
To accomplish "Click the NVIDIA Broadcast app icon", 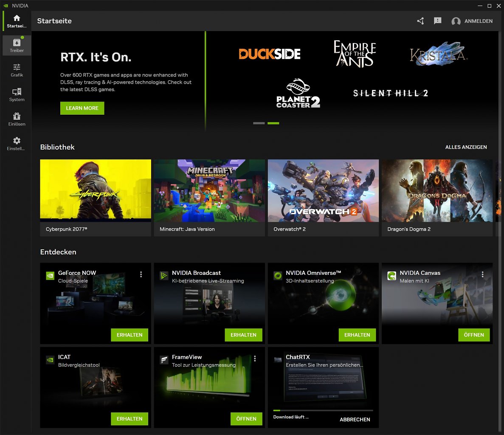I will [164, 276].
